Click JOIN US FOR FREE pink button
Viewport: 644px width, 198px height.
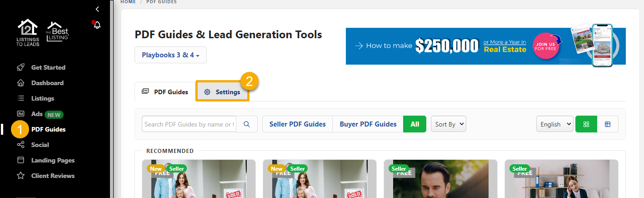(545, 46)
